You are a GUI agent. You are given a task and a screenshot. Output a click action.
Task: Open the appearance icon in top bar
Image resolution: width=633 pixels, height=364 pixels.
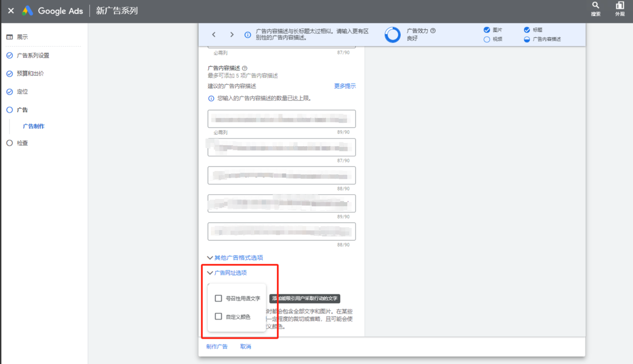click(620, 6)
